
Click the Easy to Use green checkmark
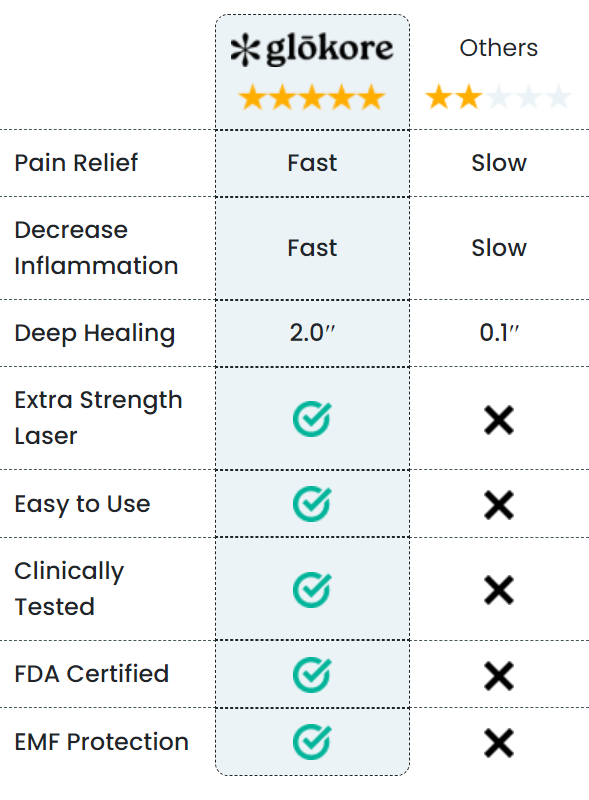pos(312,504)
